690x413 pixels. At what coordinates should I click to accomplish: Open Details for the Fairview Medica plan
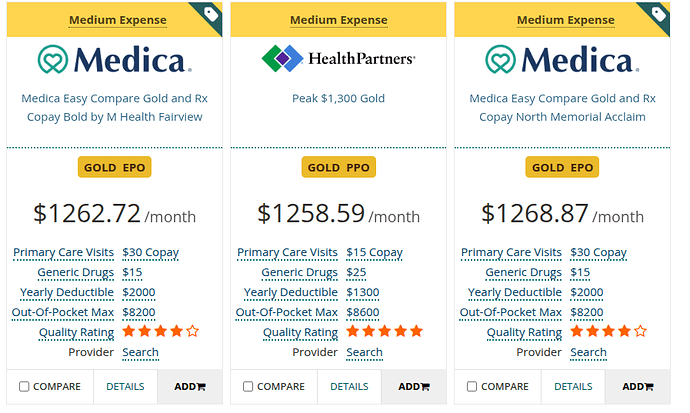(x=125, y=386)
